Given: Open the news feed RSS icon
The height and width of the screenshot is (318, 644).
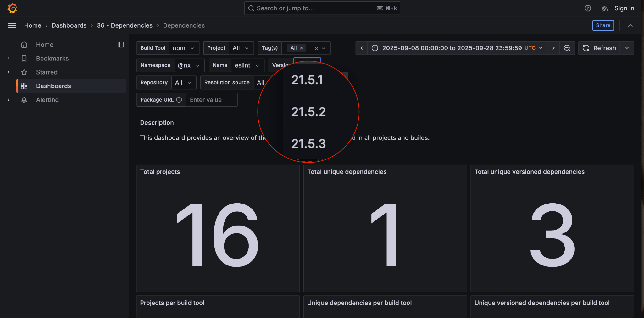Looking at the screenshot, I should [604, 8].
